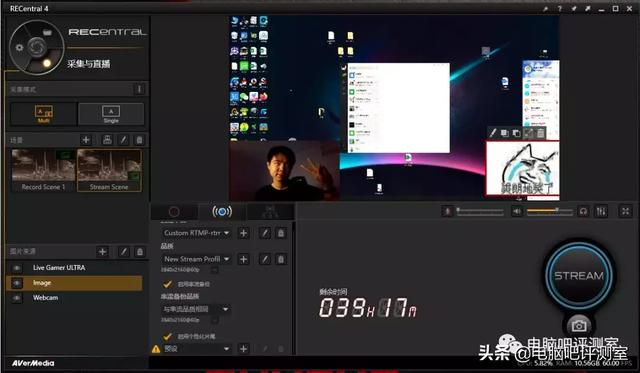Open the New Stream Profile dropdown
640x373 pixels.
pyautogui.click(x=196, y=259)
